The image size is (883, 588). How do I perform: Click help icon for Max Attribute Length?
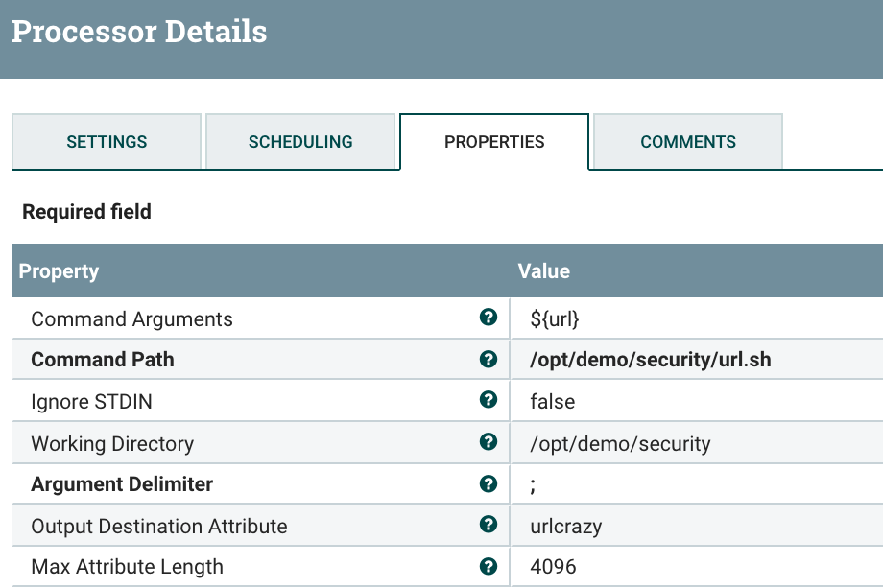point(489,566)
